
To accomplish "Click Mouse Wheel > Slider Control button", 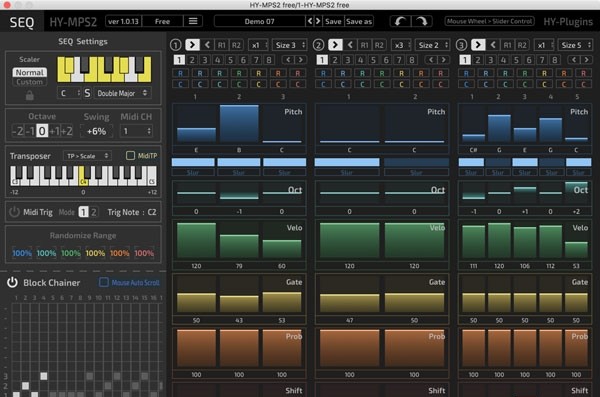I will (490, 21).
